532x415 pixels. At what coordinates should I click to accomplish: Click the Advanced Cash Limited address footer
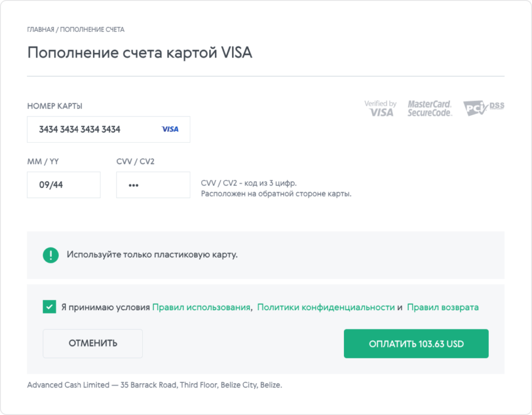[x=154, y=385]
